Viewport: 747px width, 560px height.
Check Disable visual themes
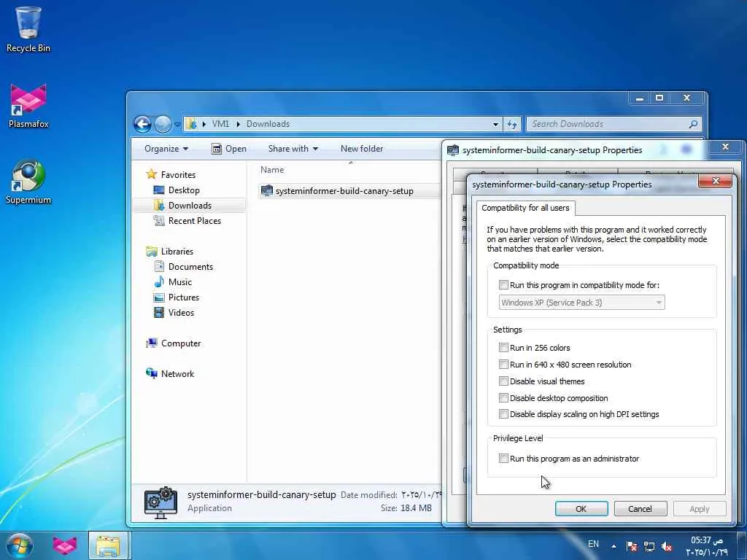coord(503,381)
